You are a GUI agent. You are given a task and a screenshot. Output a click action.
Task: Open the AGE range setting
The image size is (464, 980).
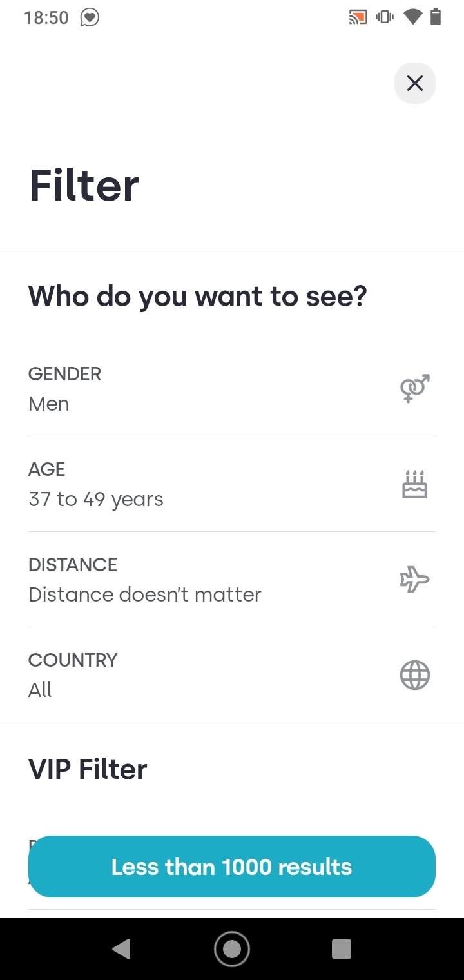point(232,484)
